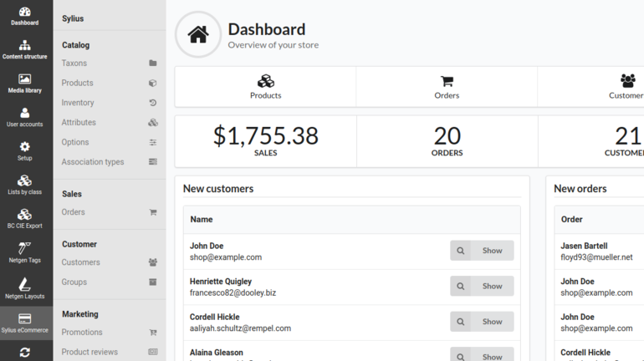The image size is (644, 361).
Task: Click Show button for Henriette Quigley
Action: (x=482, y=286)
